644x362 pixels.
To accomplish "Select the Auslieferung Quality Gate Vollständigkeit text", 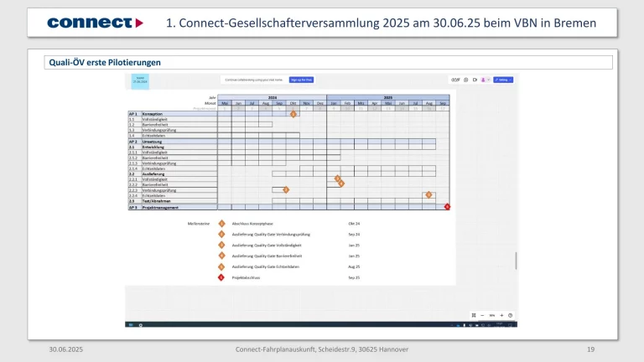I will 267,245.
